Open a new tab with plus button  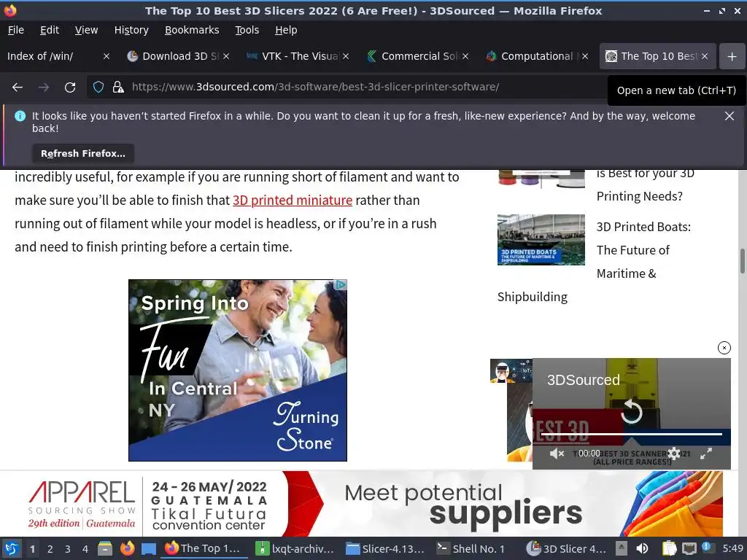732,56
